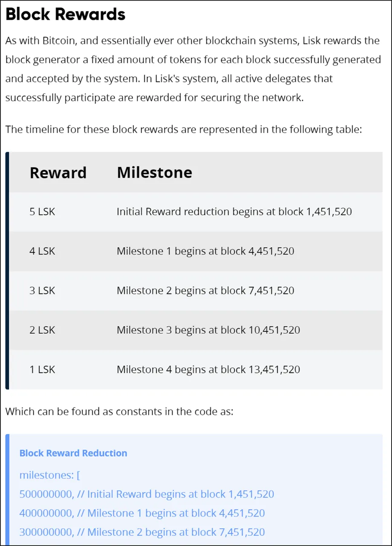The width and height of the screenshot is (392, 546).
Task: Click Milestone 3 begins at block 10,451,520 cell
Action: click(208, 330)
